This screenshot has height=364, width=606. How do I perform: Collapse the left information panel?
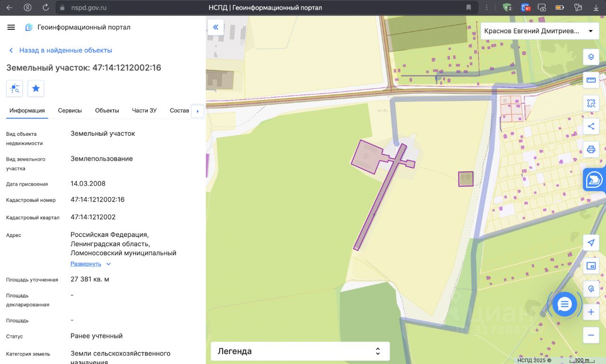tap(215, 27)
